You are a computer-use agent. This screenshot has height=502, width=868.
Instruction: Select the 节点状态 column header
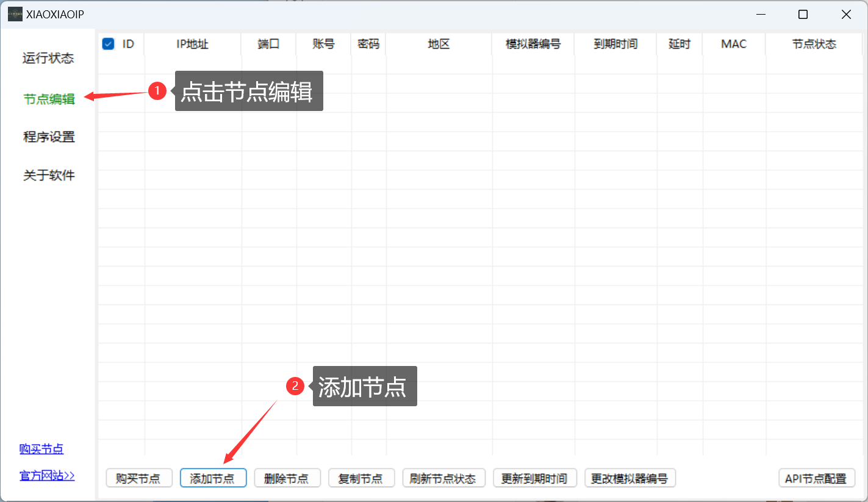tap(814, 44)
